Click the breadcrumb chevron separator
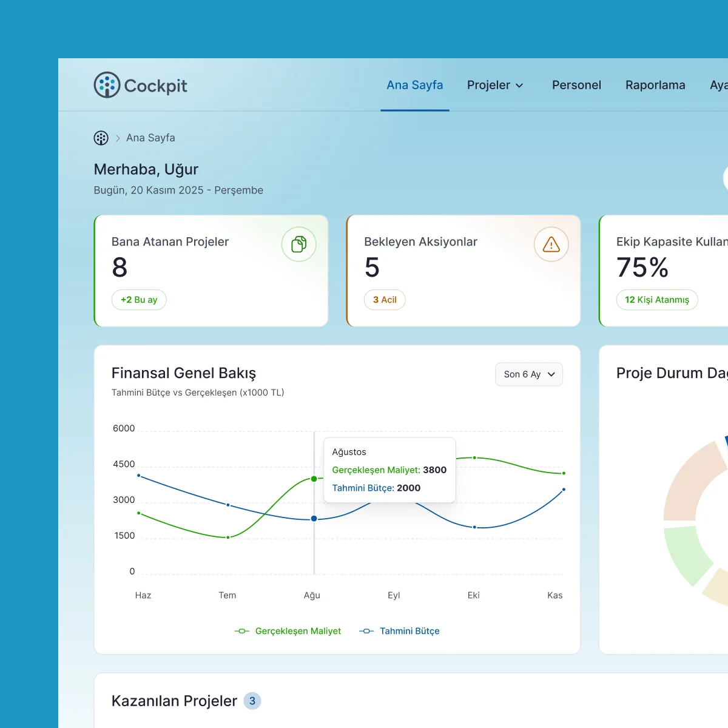This screenshot has width=728, height=728. (118, 138)
